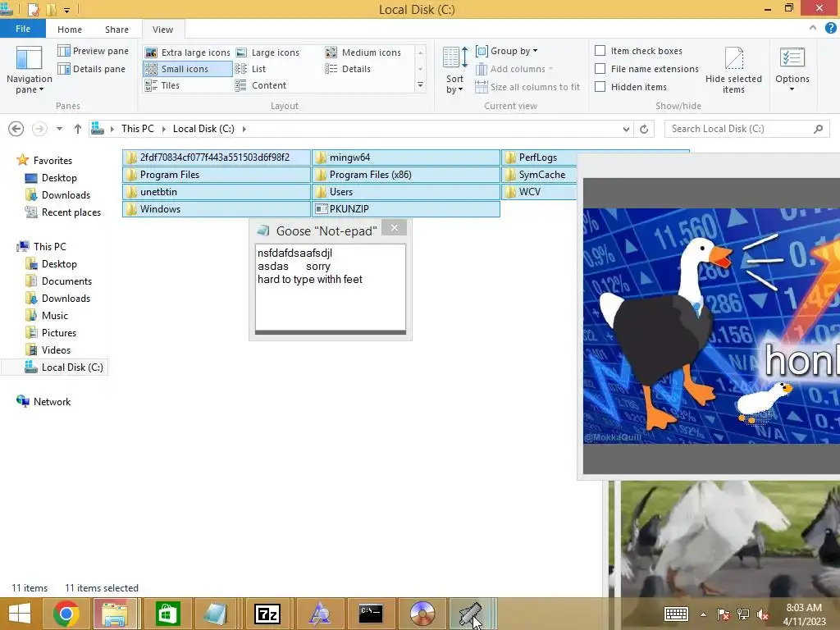Viewport: 840px width, 630px height.
Task: Open the address bar history dropdown
Action: 626,129
